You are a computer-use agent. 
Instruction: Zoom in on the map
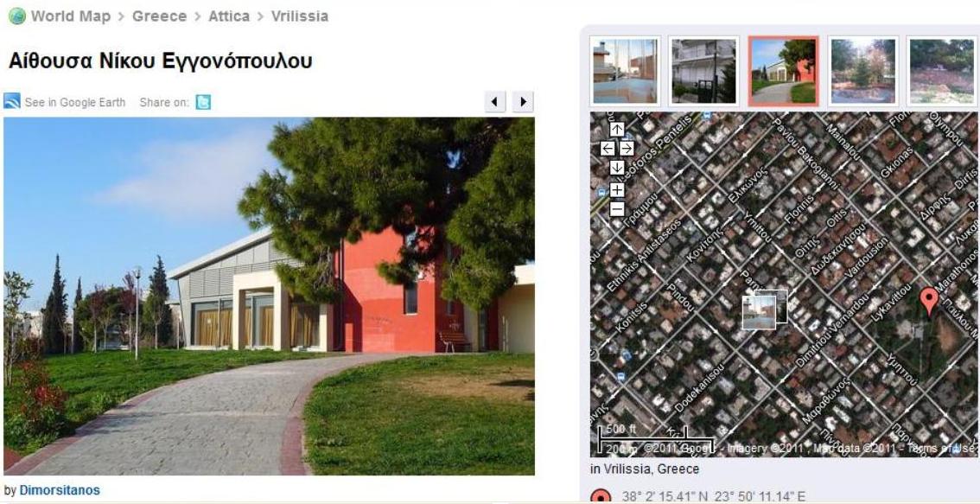pos(617,189)
